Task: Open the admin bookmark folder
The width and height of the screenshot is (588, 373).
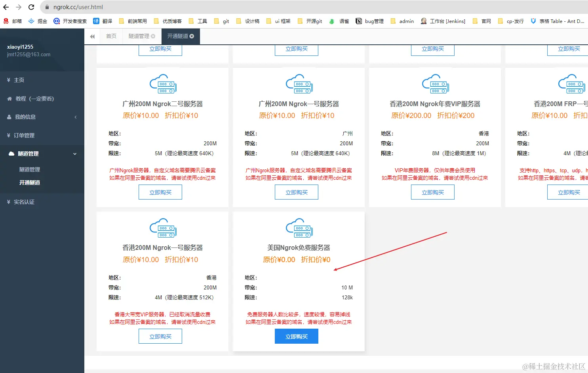Action: pos(402,21)
